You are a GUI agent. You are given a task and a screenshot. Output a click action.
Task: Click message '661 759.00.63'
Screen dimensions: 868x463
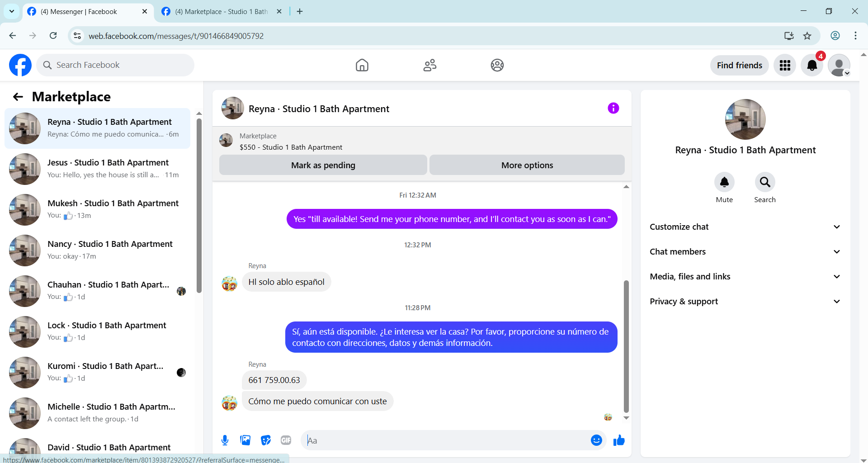tap(274, 380)
